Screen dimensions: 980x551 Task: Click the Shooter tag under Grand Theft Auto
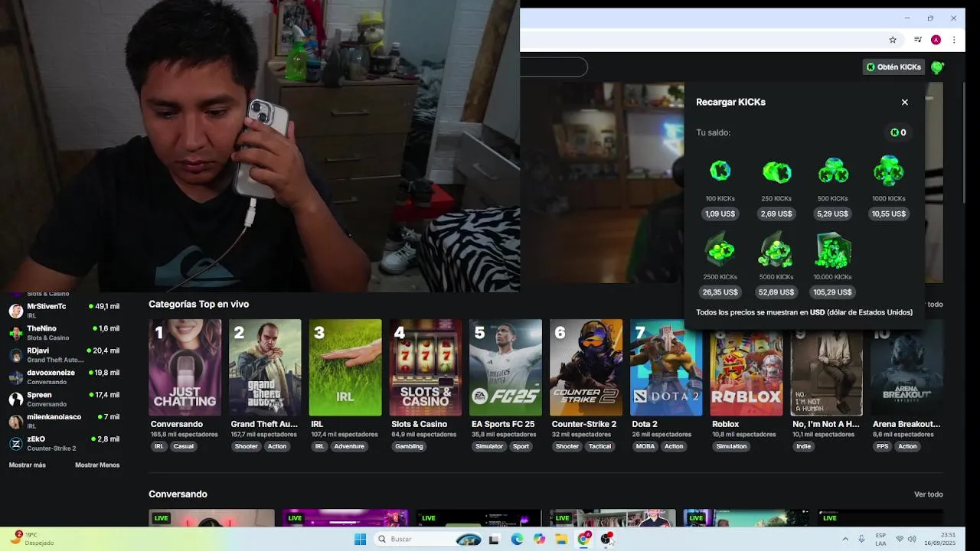click(247, 446)
